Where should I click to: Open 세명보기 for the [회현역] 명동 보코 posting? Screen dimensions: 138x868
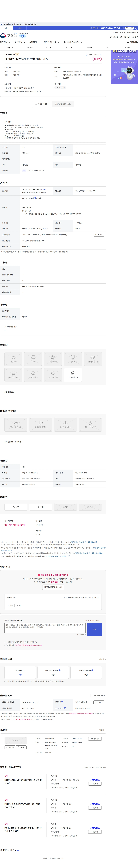click(95, 808)
